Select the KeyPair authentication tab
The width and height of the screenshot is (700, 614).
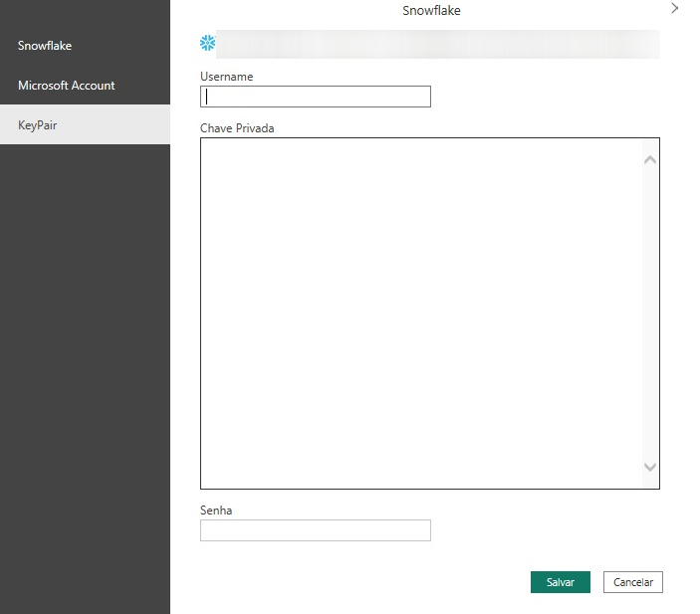pyautogui.click(x=85, y=124)
